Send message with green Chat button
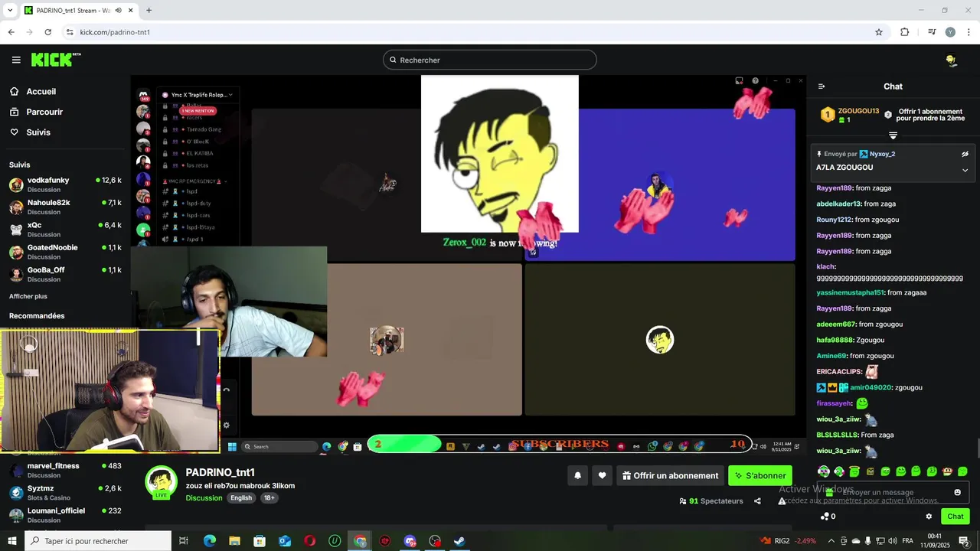This screenshot has width=980, height=551. (955, 517)
